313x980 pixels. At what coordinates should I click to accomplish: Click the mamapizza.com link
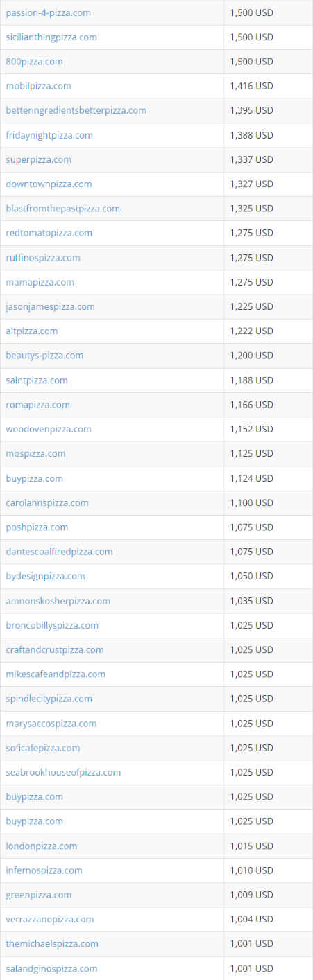pos(40,282)
